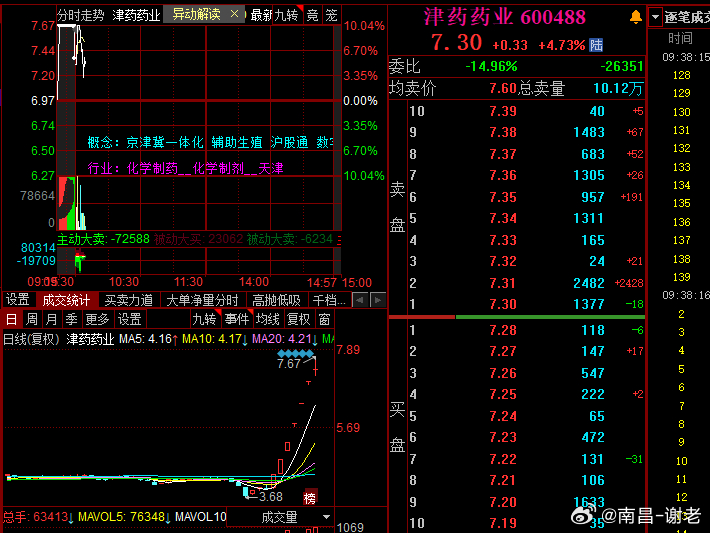Click the 设置 button beside 成交统计

[18, 300]
